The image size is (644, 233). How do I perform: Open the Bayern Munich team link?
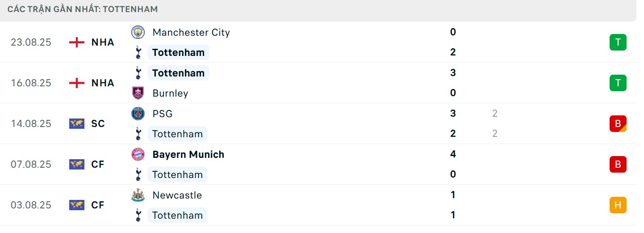click(188, 154)
